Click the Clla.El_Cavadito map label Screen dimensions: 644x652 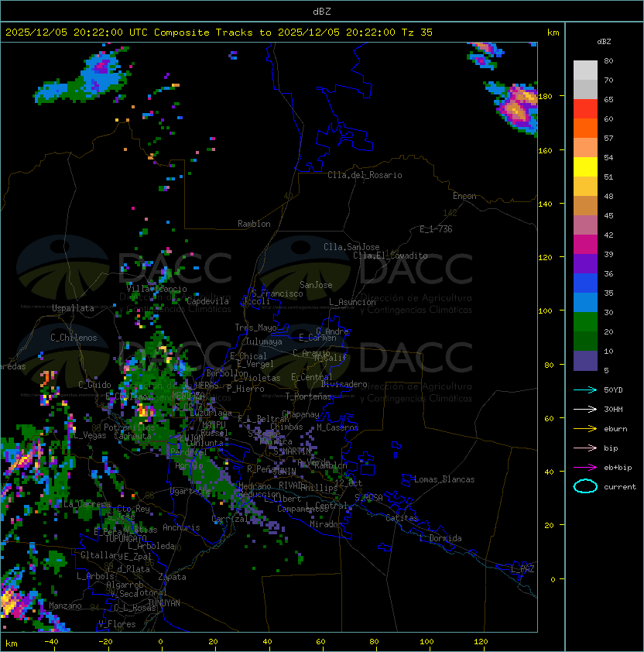pyautogui.click(x=390, y=256)
